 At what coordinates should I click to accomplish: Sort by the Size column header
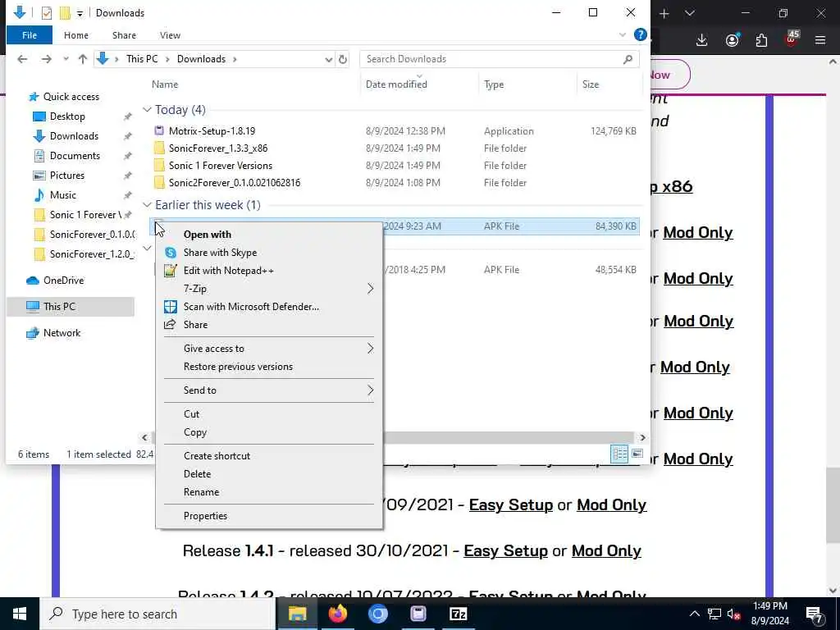[x=591, y=84]
